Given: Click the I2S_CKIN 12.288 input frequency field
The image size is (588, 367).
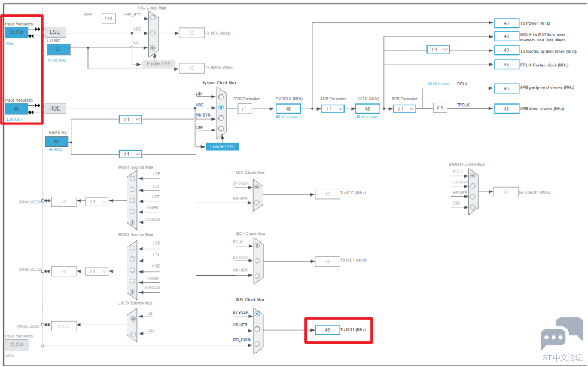Looking at the screenshot, I should [x=17, y=344].
